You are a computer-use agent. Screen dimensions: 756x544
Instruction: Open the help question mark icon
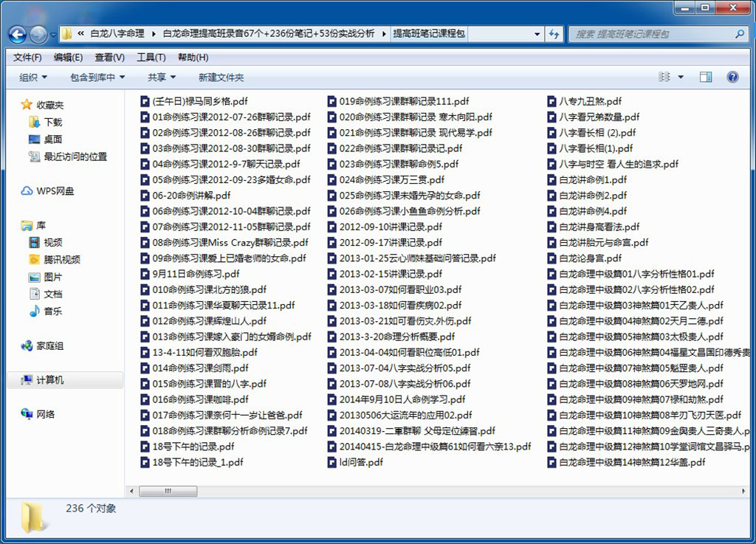pos(732,77)
